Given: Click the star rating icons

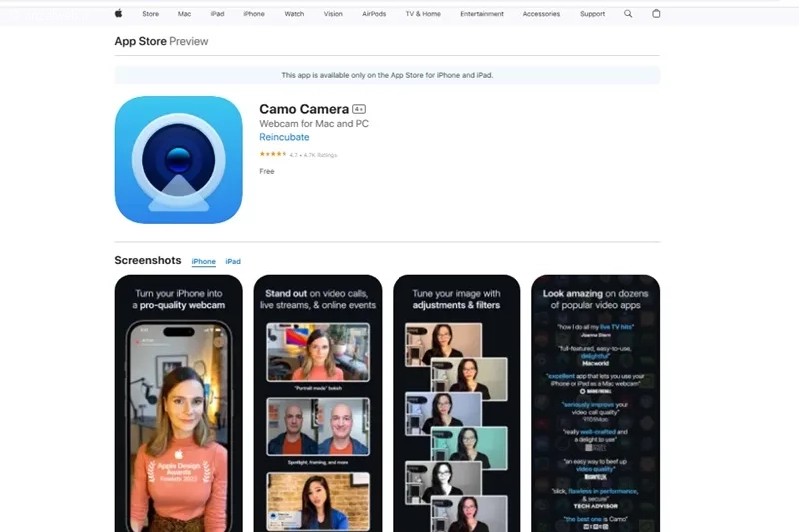Looking at the screenshot, I should point(273,154).
